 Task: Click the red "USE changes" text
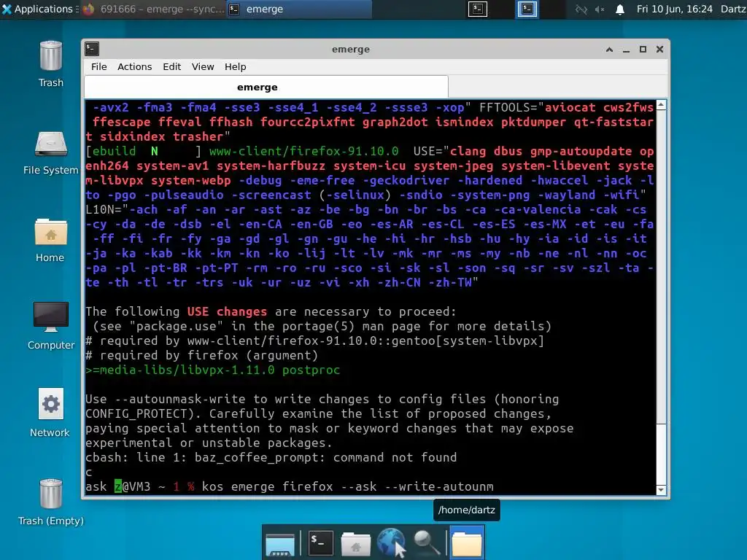pyautogui.click(x=227, y=312)
